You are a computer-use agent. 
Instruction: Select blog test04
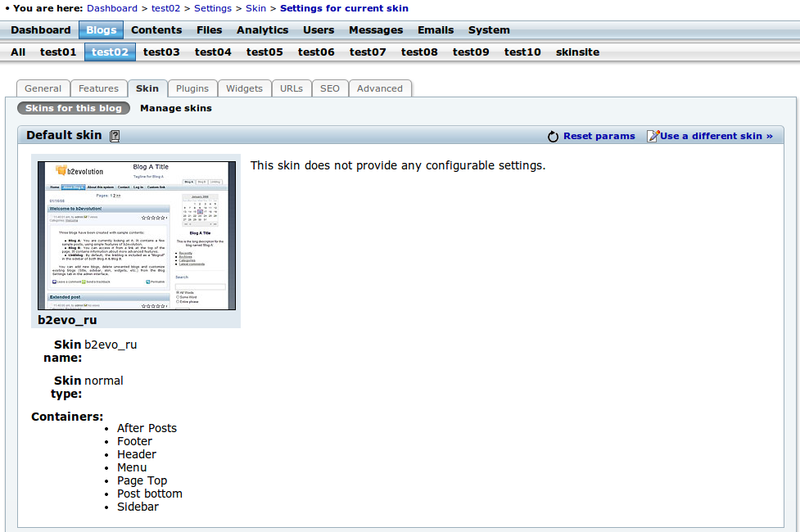(213, 52)
